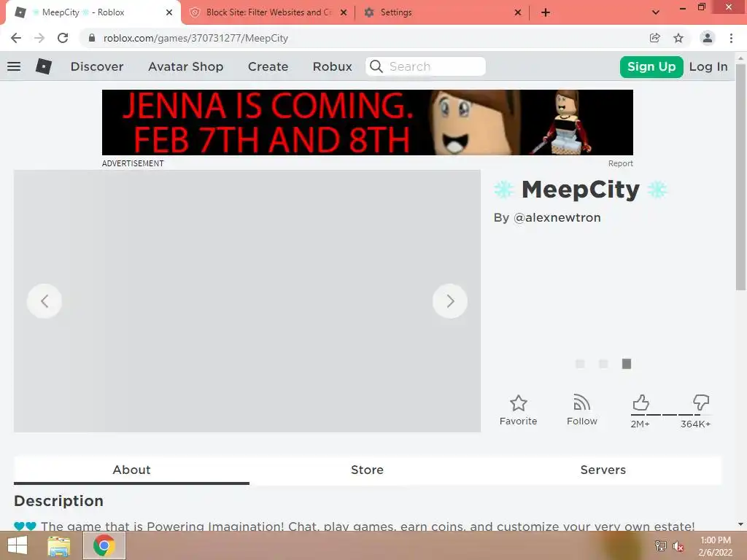Show previous game screenshot
Screen dimensions: 747x560
pos(44,301)
